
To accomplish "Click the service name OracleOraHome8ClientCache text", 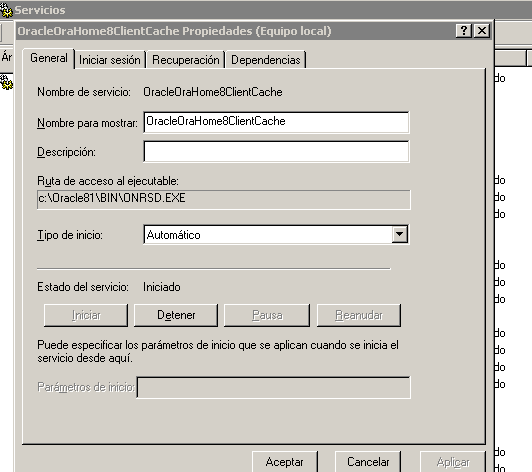I will (x=213, y=92).
